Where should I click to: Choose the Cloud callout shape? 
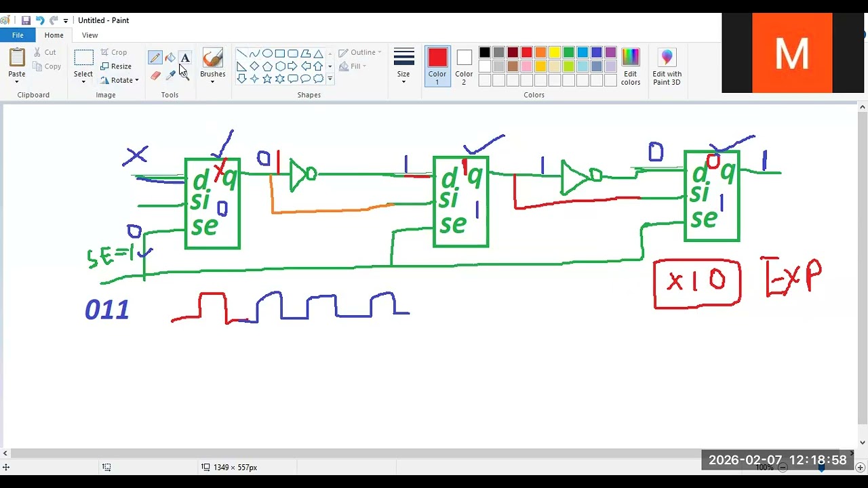point(318,79)
